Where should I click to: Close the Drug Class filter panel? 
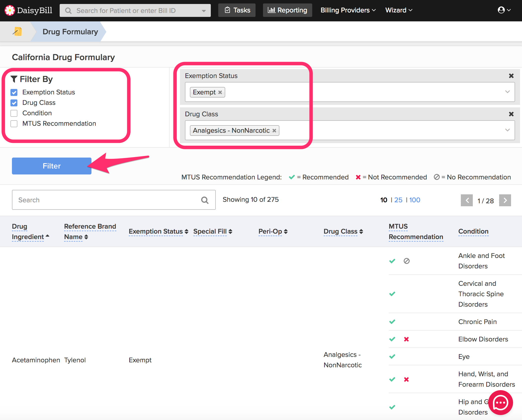511,114
